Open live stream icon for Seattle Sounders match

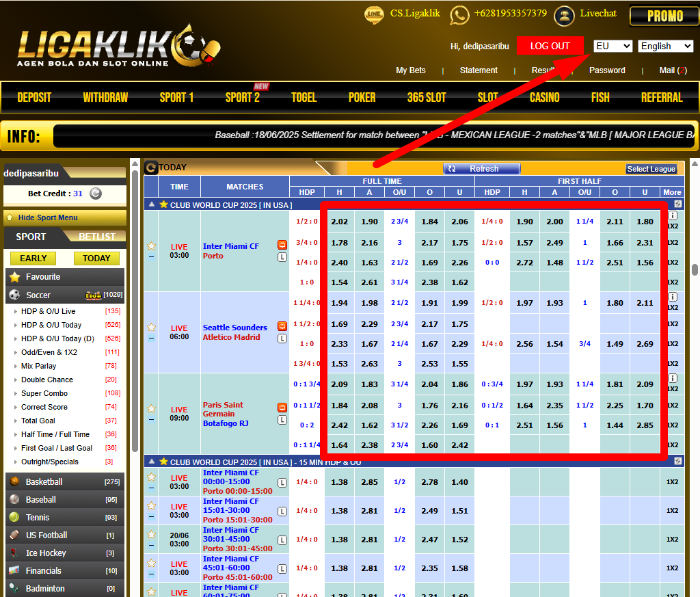point(282,326)
